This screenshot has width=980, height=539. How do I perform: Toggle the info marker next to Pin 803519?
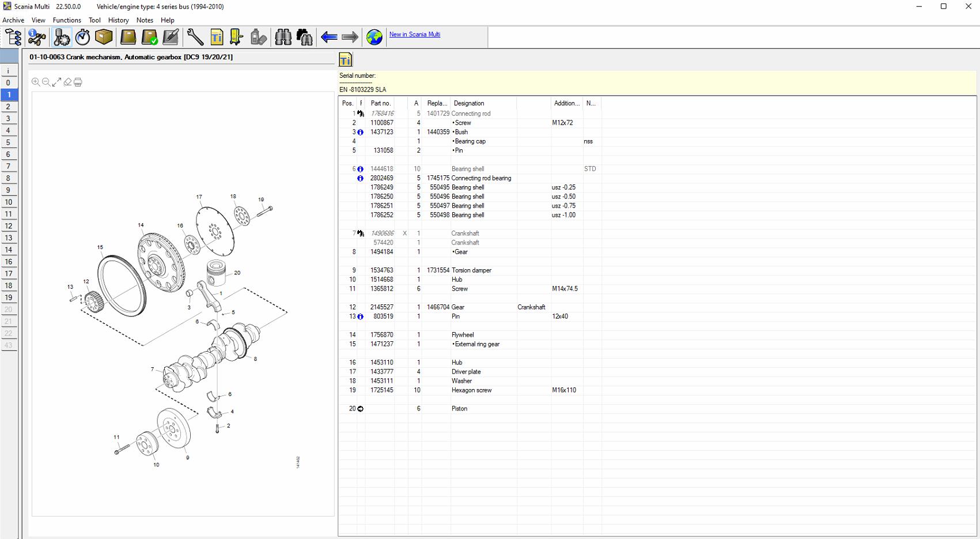[361, 316]
